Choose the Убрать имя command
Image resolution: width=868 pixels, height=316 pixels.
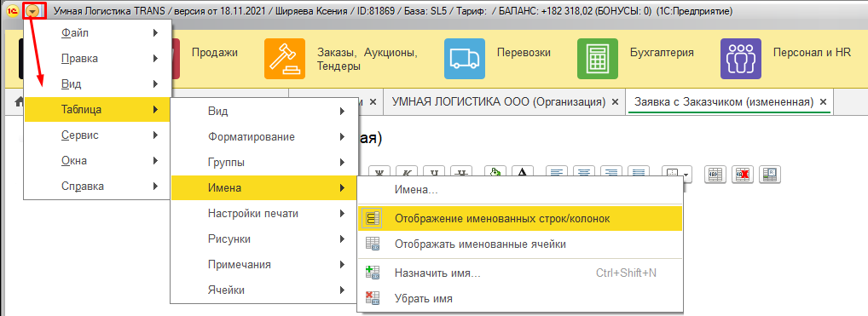[520, 299]
